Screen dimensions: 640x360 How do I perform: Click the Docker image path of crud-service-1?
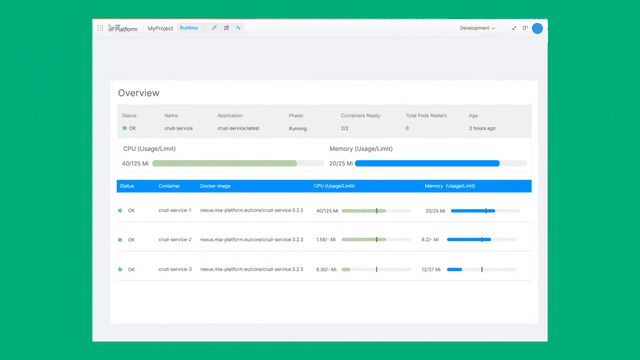pyautogui.click(x=251, y=210)
